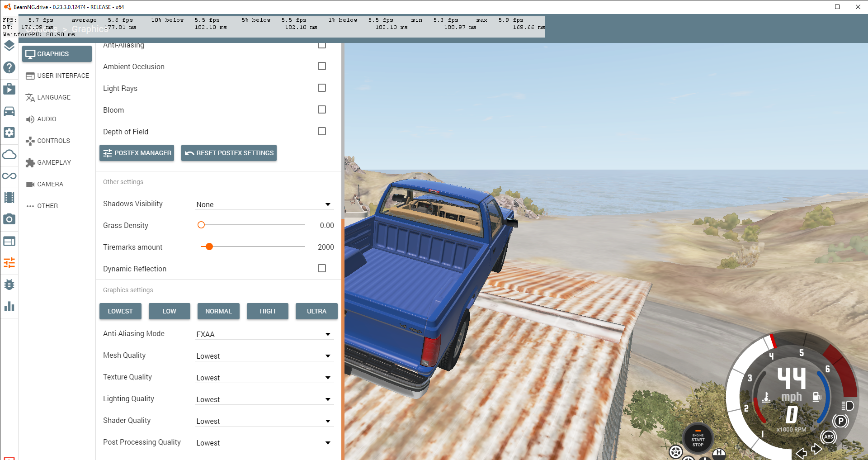The width and height of the screenshot is (868, 460).
Task: Click the parking brake P indicator
Action: coord(840,422)
